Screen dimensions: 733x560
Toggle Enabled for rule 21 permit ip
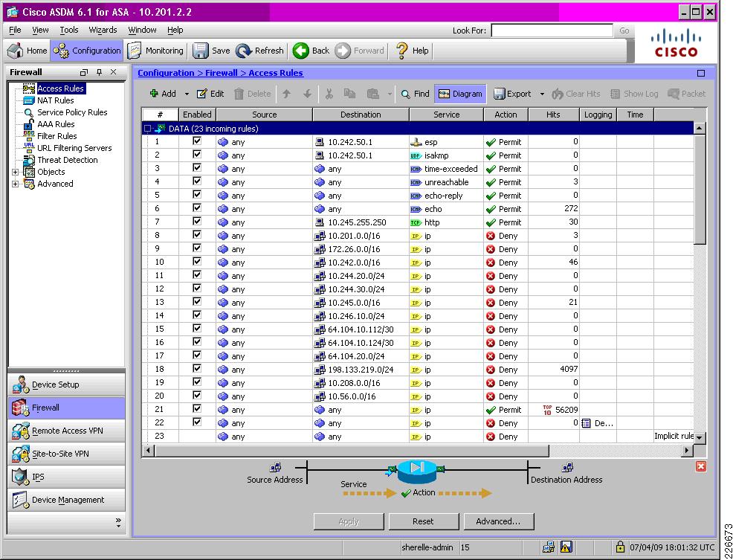tap(197, 409)
